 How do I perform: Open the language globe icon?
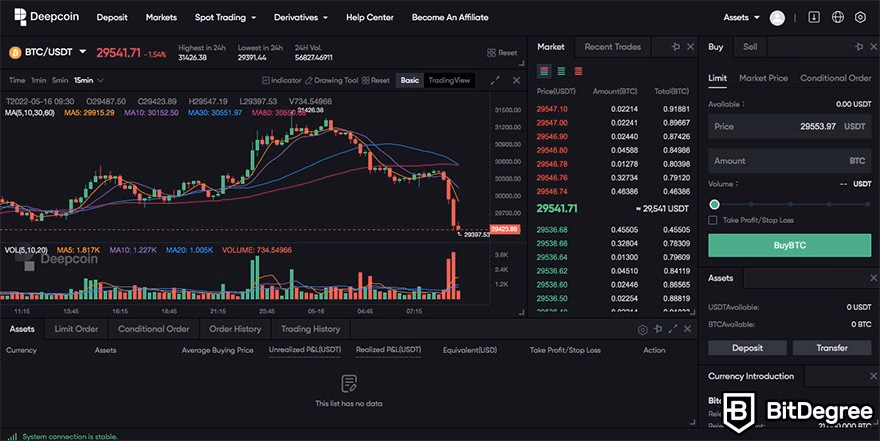pyautogui.click(x=837, y=17)
